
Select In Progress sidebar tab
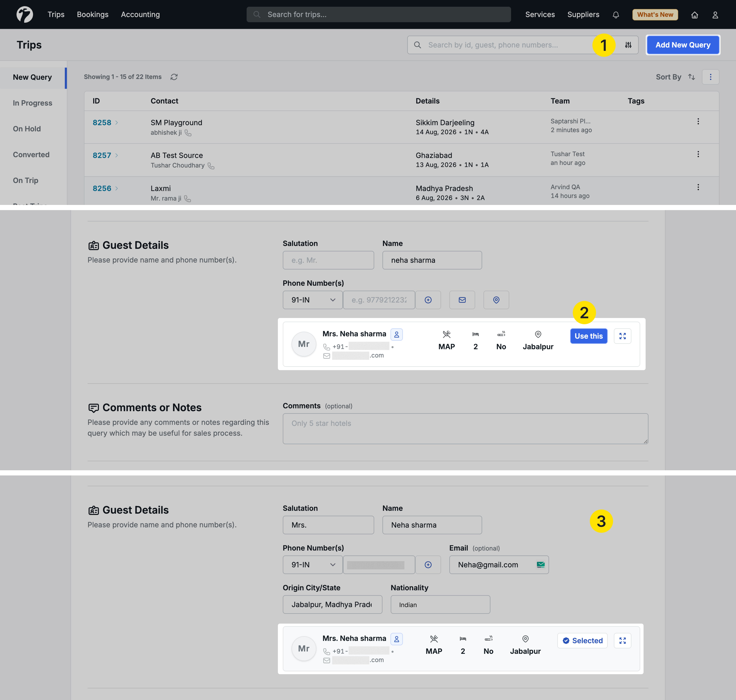click(33, 103)
